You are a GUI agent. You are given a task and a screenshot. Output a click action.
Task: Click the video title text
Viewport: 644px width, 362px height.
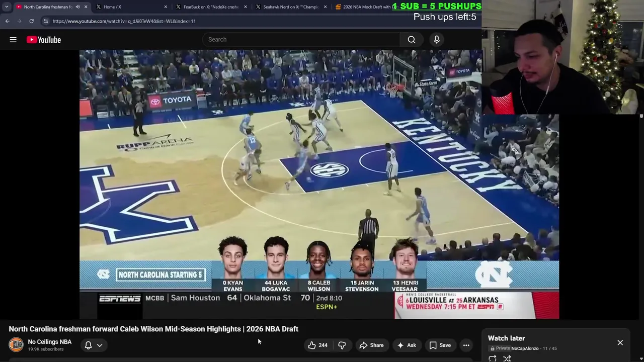coord(153,329)
